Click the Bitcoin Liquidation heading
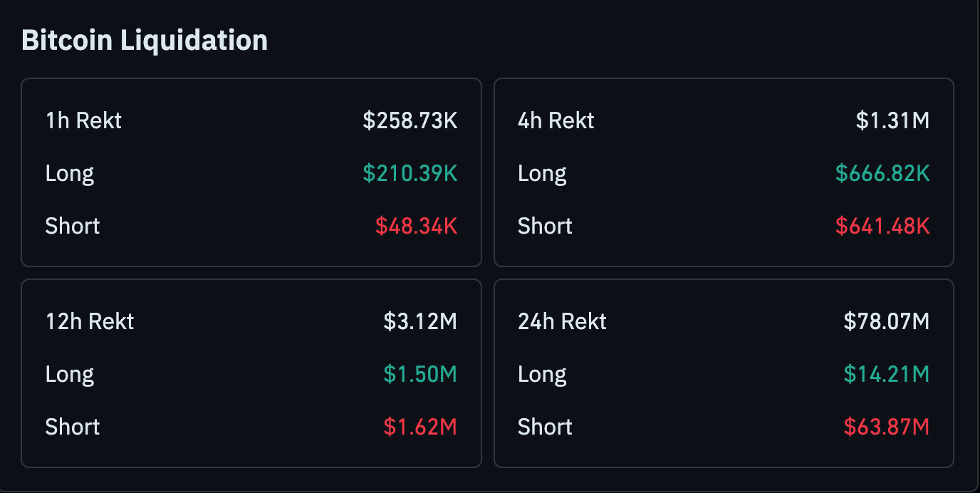 (x=145, y=41)
